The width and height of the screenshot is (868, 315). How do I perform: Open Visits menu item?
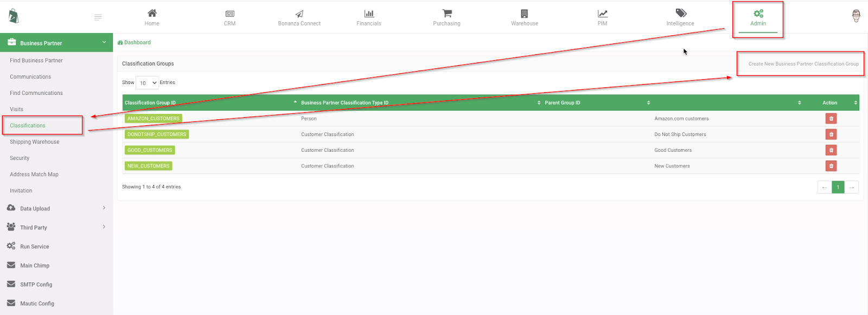point(16,109)
